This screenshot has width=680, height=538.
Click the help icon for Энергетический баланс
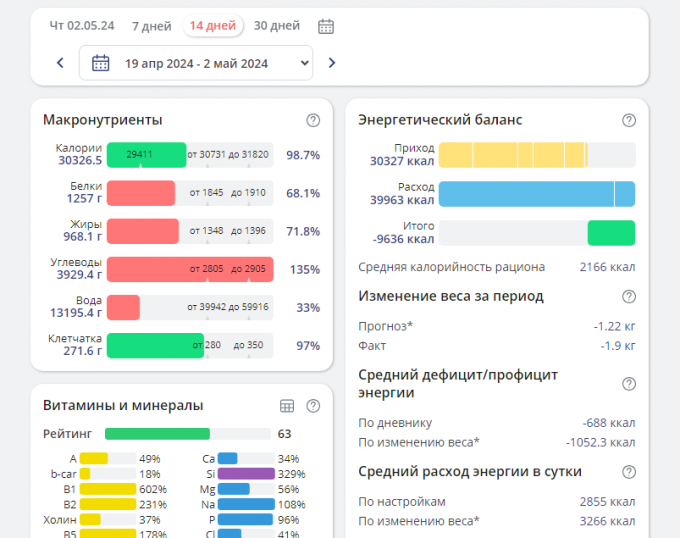click(629, 120)
